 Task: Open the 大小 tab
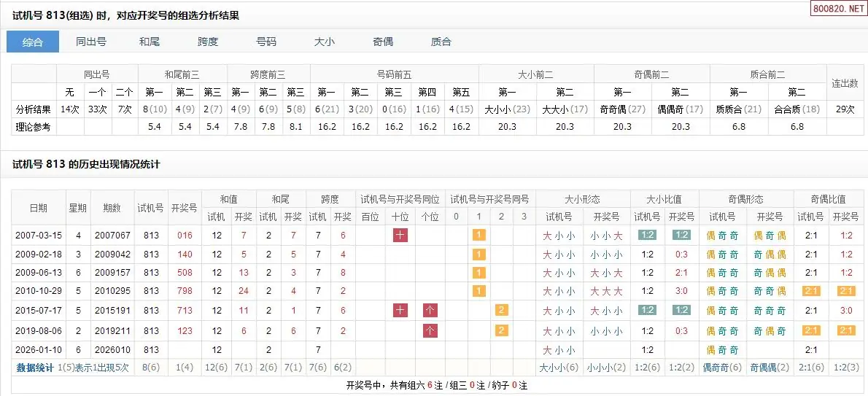pyautogui.click(x=325, y=42)
